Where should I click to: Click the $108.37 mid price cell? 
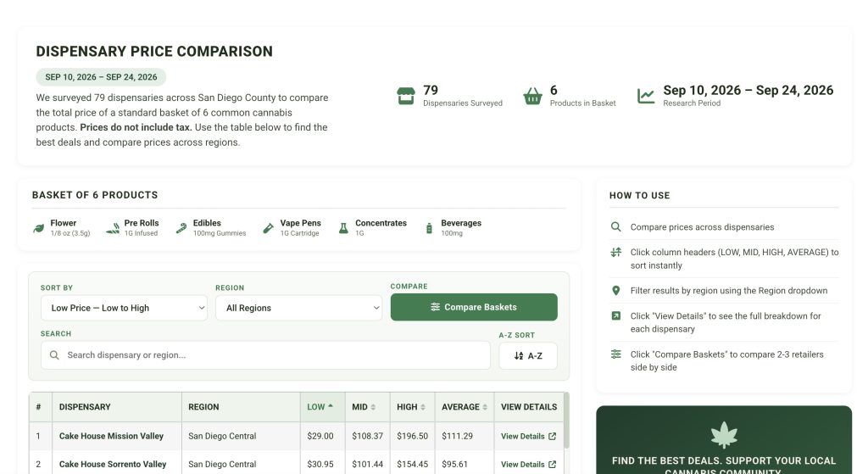(368, 437)
